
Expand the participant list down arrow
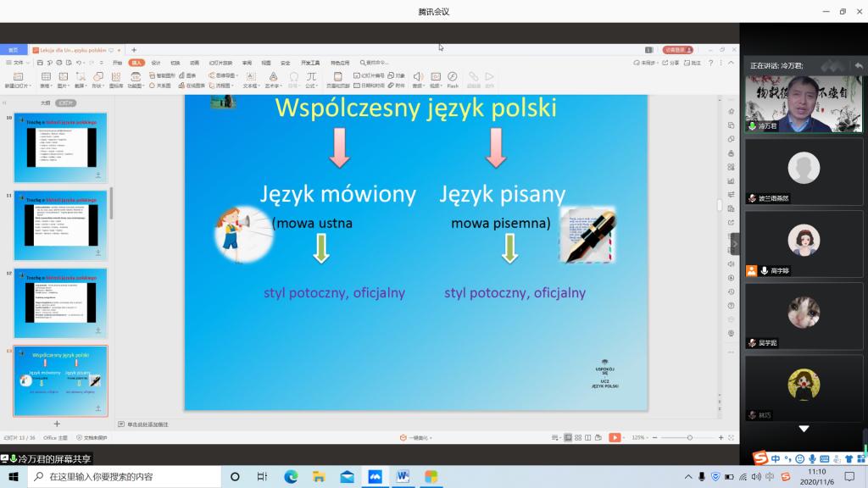point(804,429)
